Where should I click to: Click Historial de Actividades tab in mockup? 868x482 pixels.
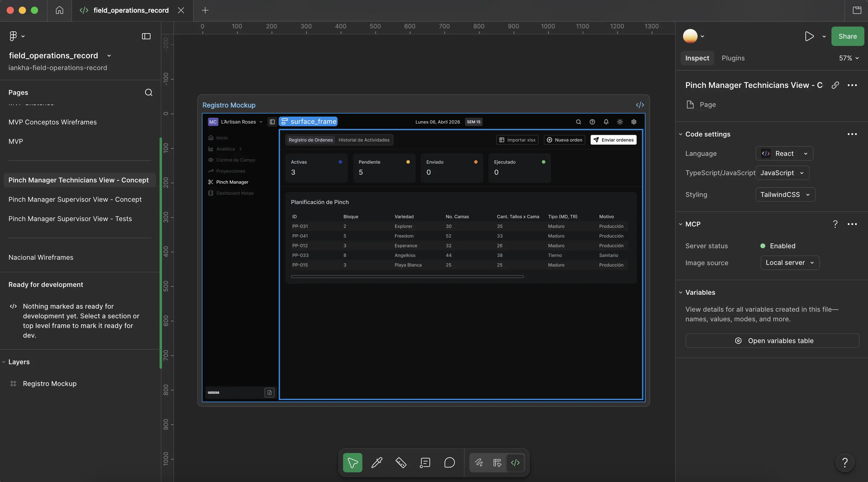(x=364, y=140)
